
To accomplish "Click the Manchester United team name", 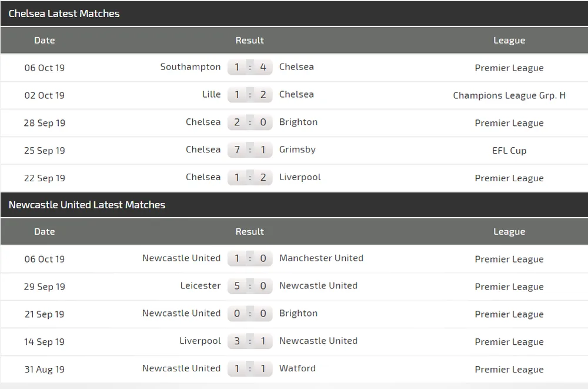I will point(321,258).
